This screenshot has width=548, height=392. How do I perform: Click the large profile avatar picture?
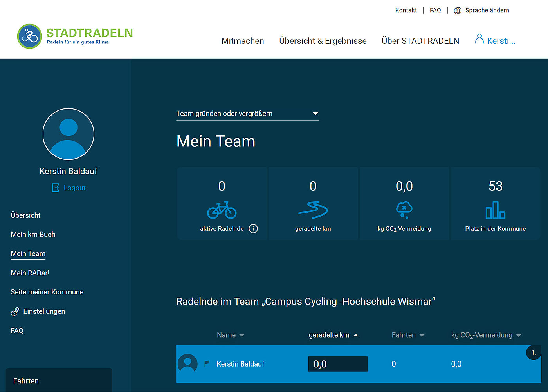coord(68,134)
